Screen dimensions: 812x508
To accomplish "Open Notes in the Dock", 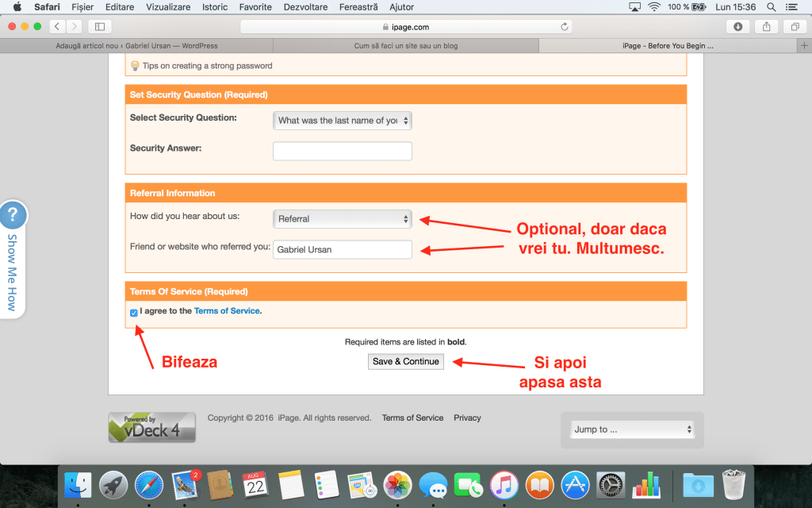I will (291, 486).
